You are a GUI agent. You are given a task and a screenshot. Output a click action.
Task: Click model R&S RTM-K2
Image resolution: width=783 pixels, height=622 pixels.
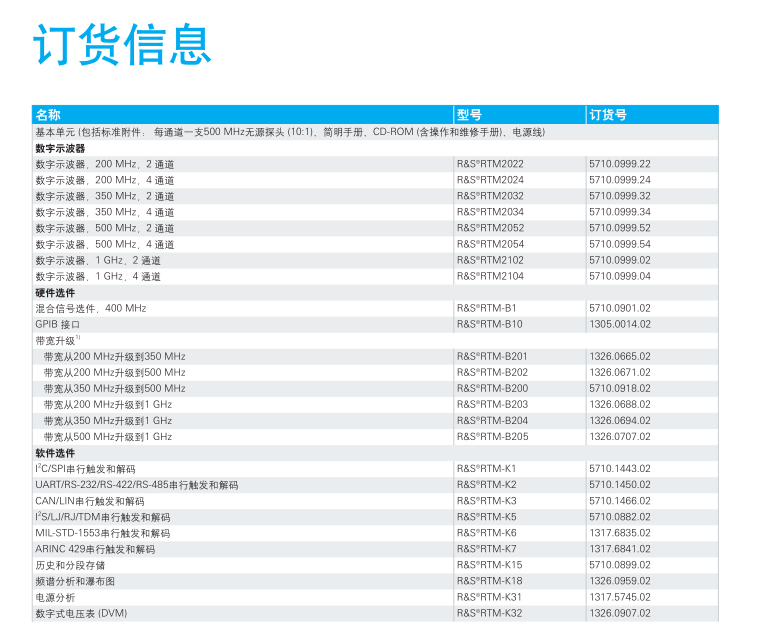486,485
